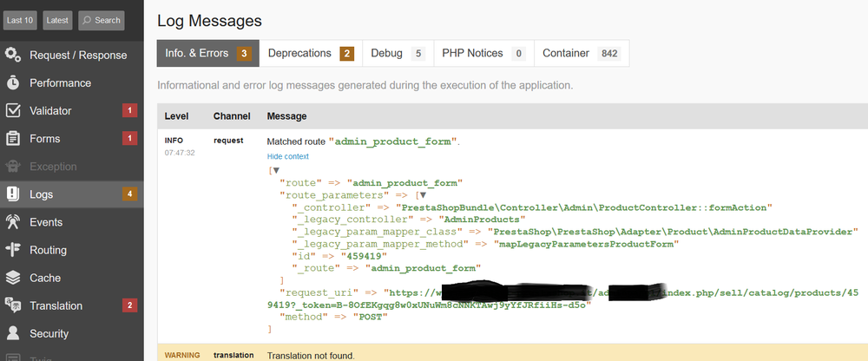Click the Search button
The image size is (868, 361).
[102, 21]
